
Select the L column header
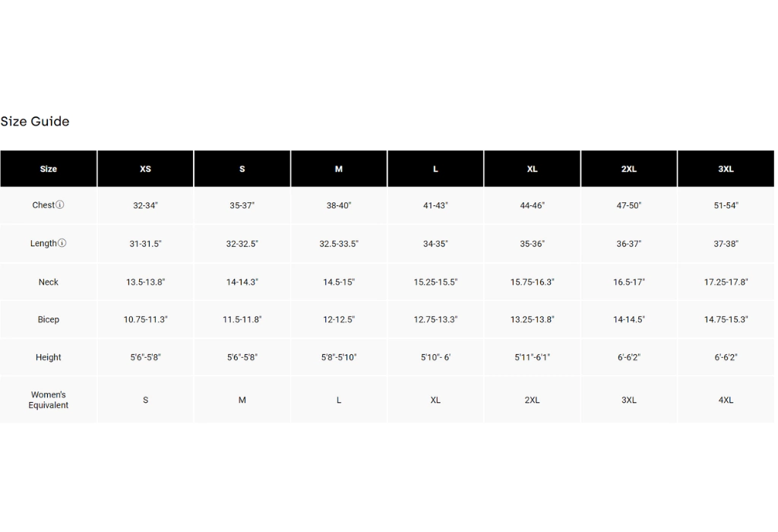tap(435, 169)
